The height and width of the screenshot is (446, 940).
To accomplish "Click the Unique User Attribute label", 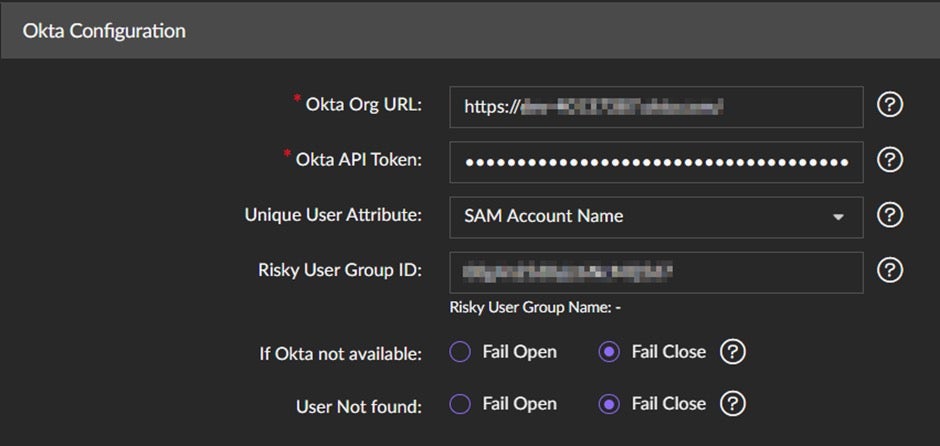I will coord(333,215).
